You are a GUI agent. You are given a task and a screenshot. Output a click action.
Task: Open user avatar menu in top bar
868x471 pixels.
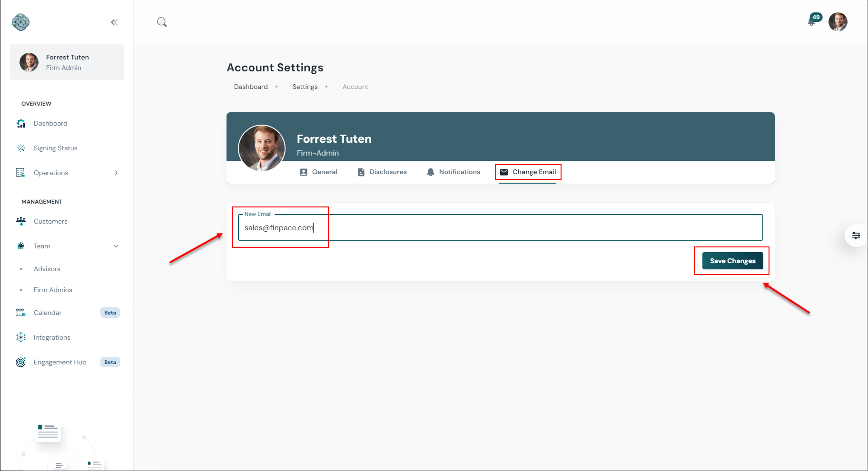coord(838,22)
